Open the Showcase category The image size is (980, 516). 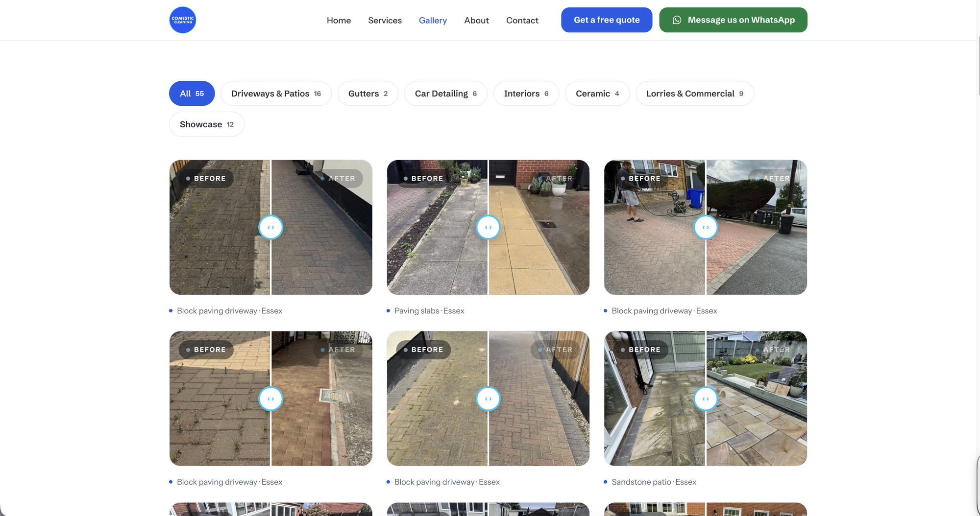coord(207,124)
